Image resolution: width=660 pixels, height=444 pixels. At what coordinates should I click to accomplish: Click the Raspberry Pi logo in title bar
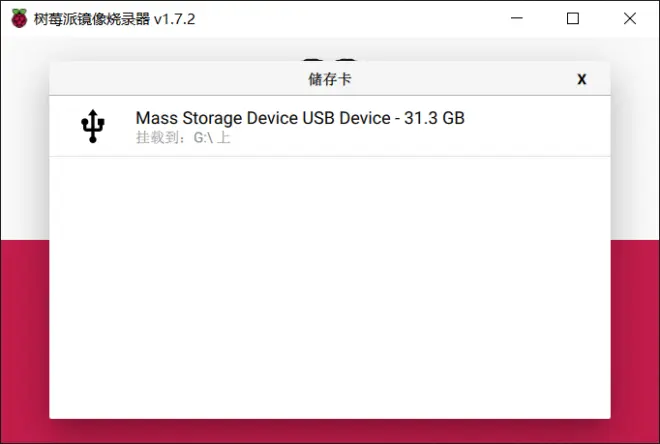click(19, 19)
